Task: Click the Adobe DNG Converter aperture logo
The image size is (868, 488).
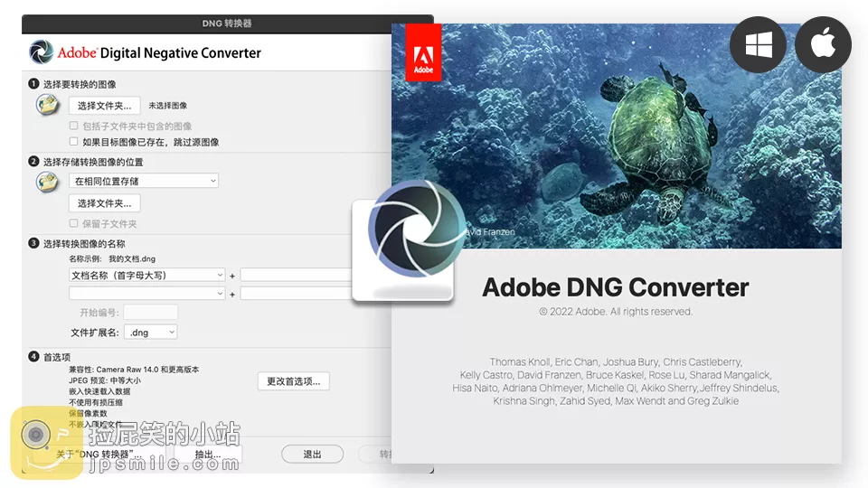Action: coord(42,52)
